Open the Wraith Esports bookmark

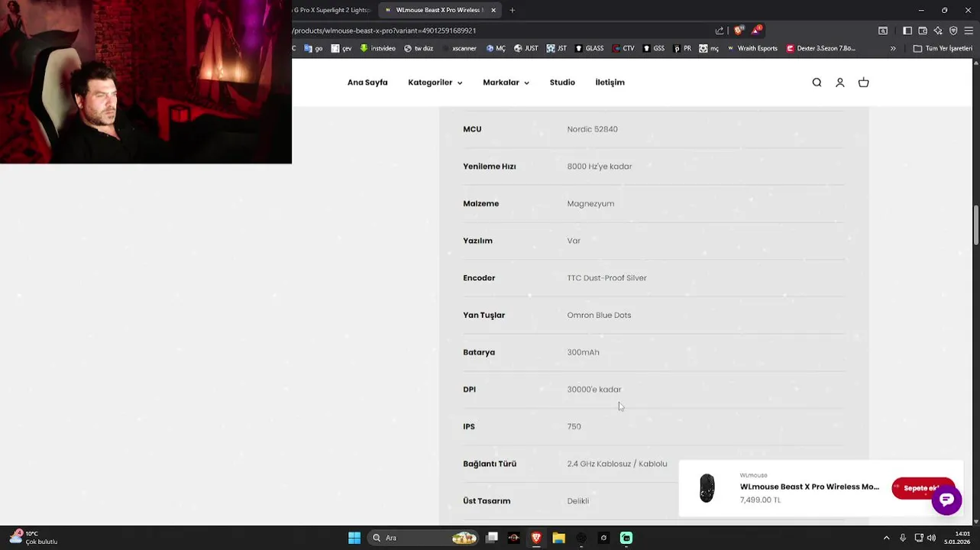pos(752,48)
